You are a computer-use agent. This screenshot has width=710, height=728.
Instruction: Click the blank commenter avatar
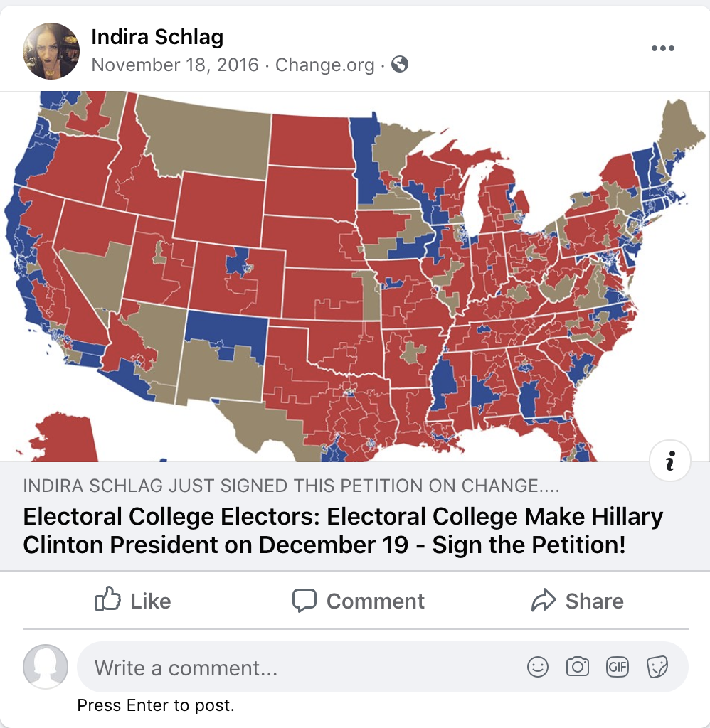click(x=46, y=668)
